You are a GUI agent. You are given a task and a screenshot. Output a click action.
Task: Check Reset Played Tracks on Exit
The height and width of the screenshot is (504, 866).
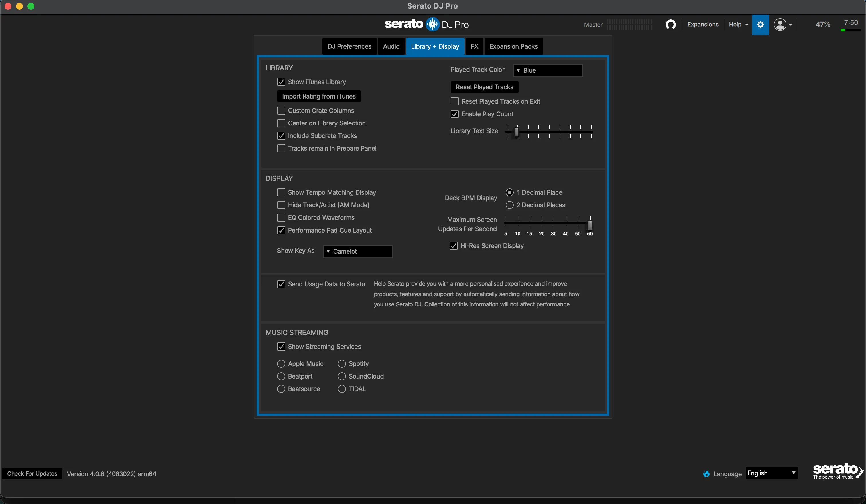pos(455,101)
